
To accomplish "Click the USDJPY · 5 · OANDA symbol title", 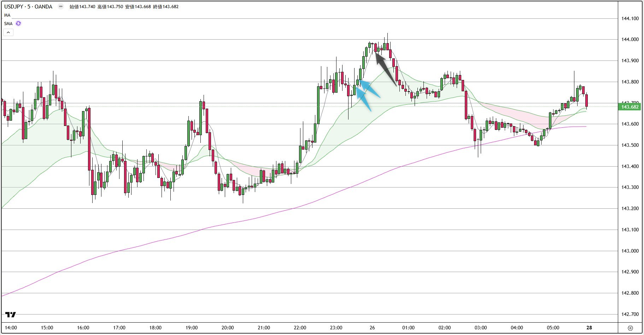I will point(28,6).
